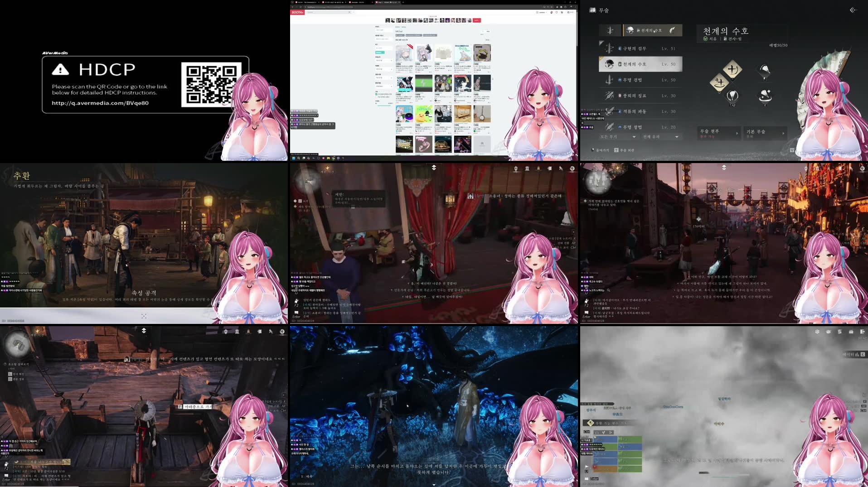Enable the unchecked filter checkbox in BOOTH sidebar

pos(376,96)
